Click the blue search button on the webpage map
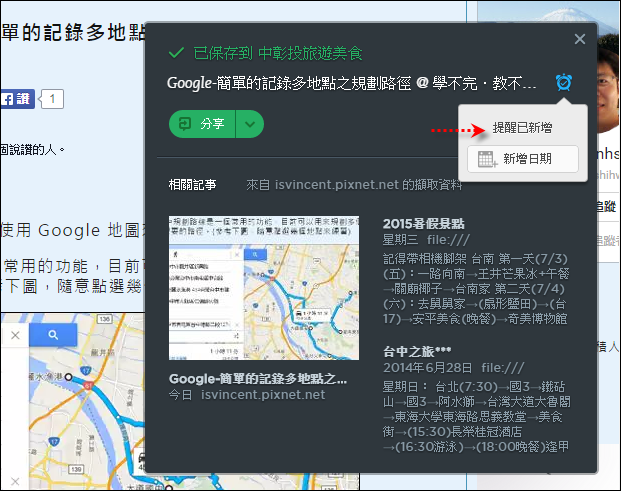The width and height of the screenshot is (621, 491). 53,335
